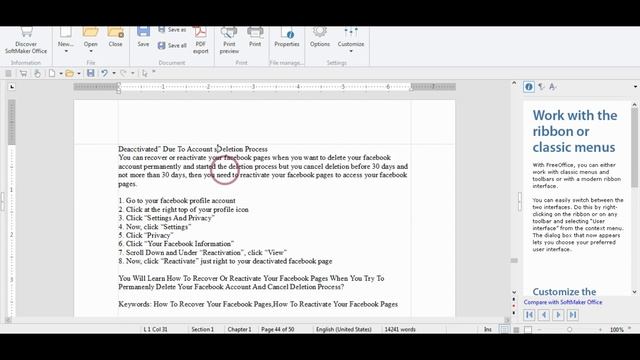Go to next tip in sidebar

[558, 315]
